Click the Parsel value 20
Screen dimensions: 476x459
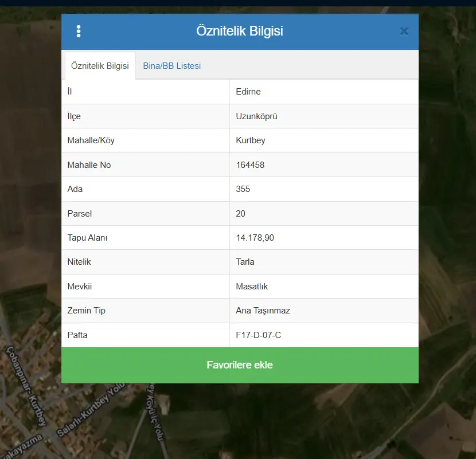point(240,214)
